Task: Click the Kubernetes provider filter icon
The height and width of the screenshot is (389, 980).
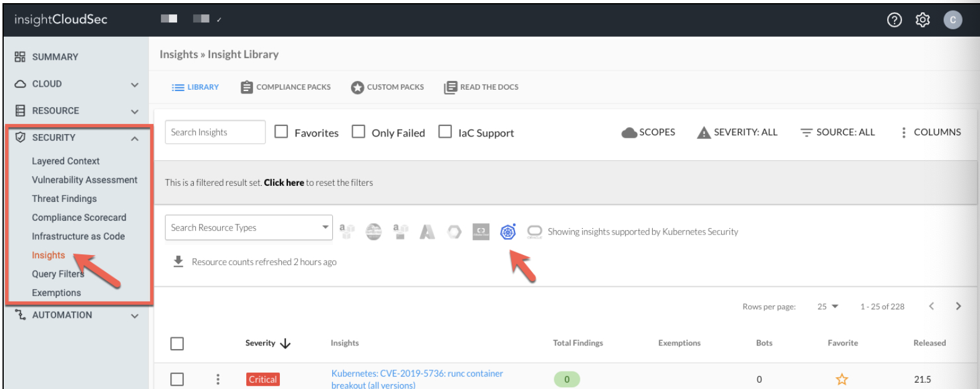Action: (x=508, y=232)
